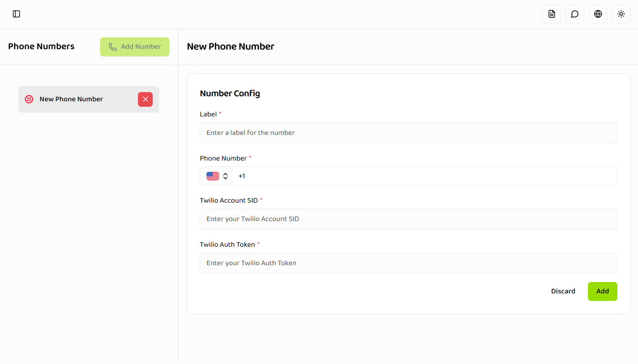Image resolution: width=638 pixels, height=364 pixels.
Task: Collapse the left sidebar panel
Action: (x=16, y=14)
